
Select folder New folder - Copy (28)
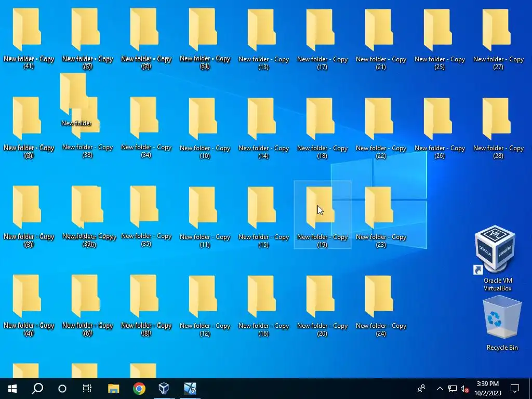[498, 128]
